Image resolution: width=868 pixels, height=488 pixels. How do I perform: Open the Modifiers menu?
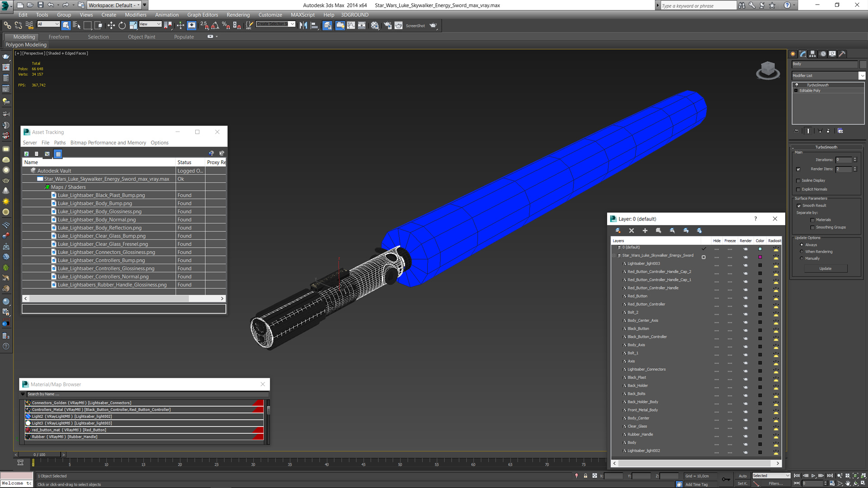(135, 15)
